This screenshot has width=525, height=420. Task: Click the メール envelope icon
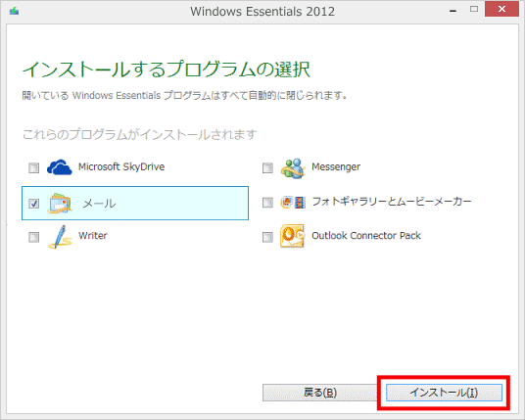[x=61, y=203]
